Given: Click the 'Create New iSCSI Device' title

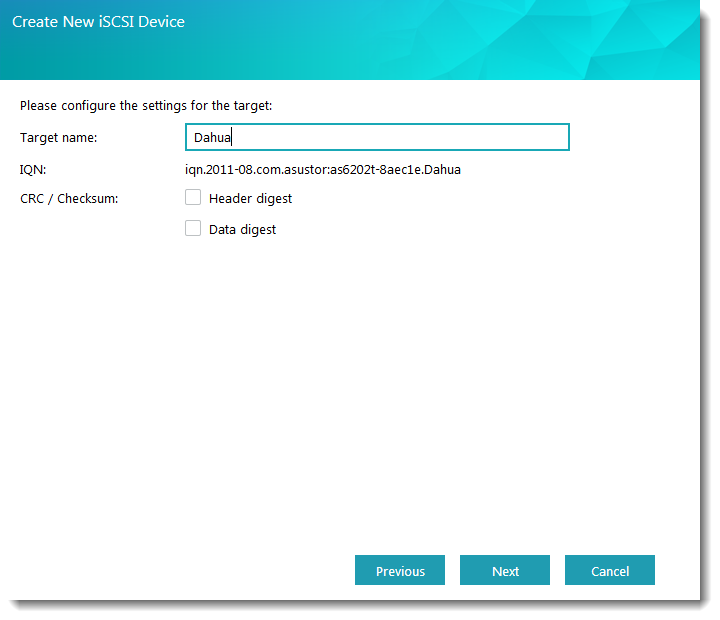Looking at the screenshot, I should pos(98,22).
